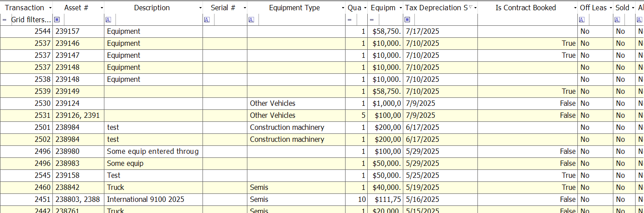Click the equals operator icon under Equipment cost
This screenshot has height=213, width=644.
pyautogui.click(x=372, y=20)
